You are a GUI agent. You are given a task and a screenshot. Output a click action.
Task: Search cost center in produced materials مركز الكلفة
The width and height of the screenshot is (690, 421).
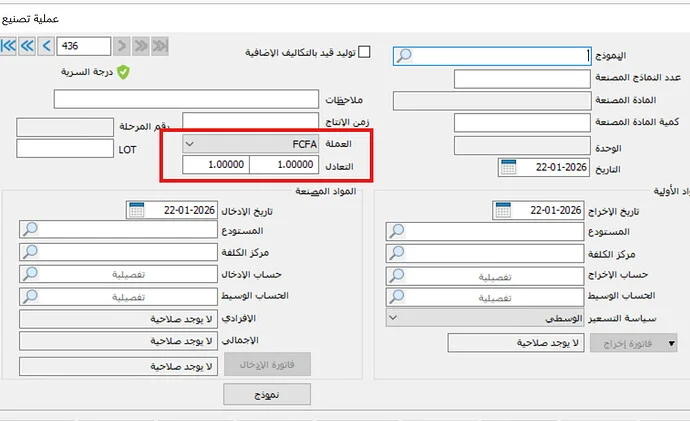pyautogui.click(x=30, y=253)
